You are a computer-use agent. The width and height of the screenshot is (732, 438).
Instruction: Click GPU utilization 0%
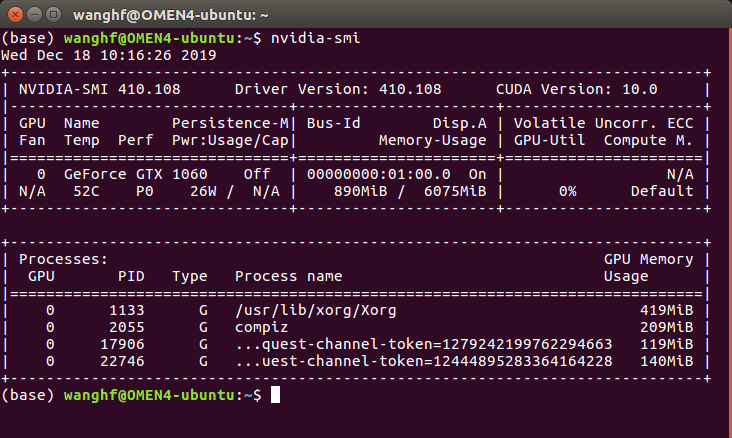(x=568, y=191)
